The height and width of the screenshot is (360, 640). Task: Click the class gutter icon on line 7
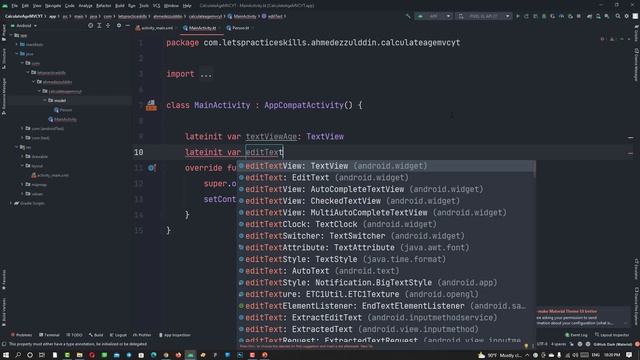click(151, 105)
